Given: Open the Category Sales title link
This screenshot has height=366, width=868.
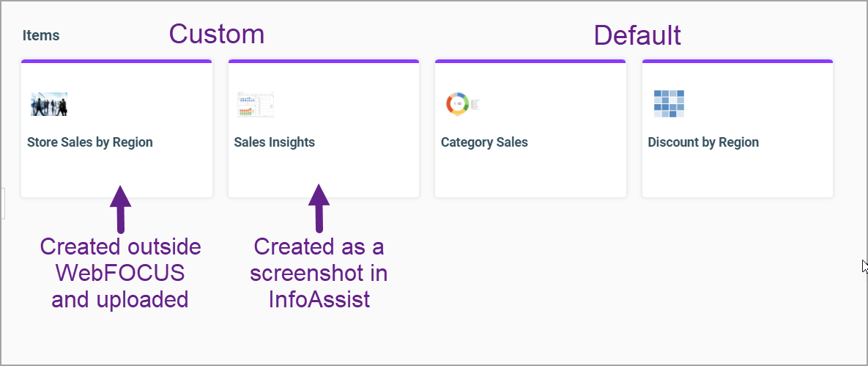Looking at the screenshot, I should 484,142.
